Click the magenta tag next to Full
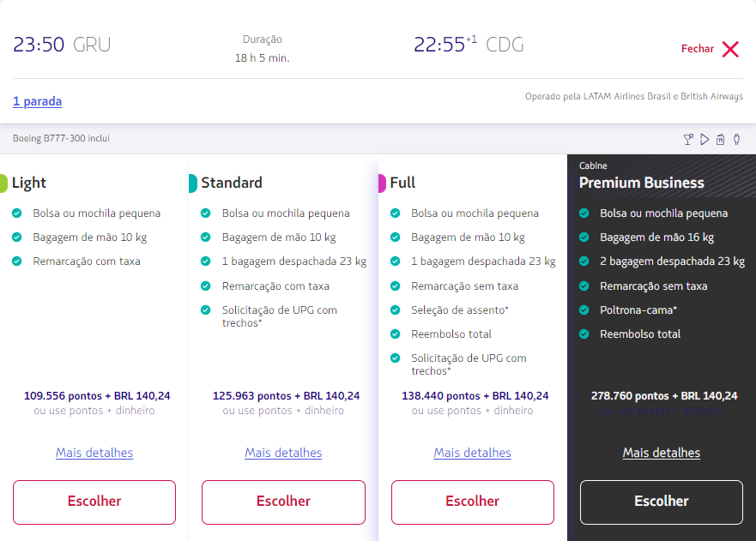Viewport: 756px width, 541px height. [382, 183]
